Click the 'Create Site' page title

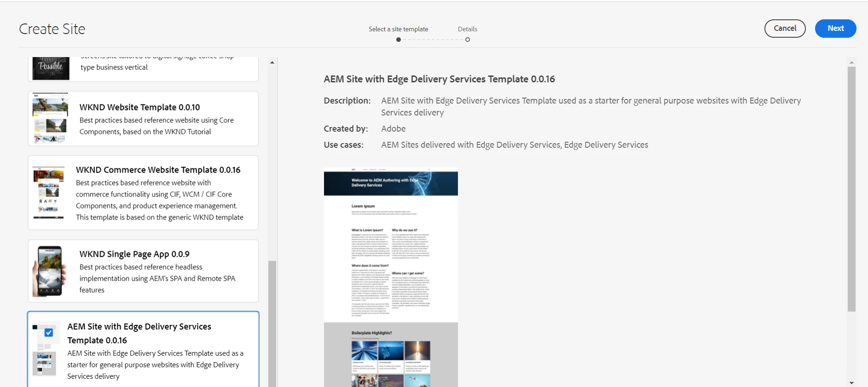click(x=52, y=29)
